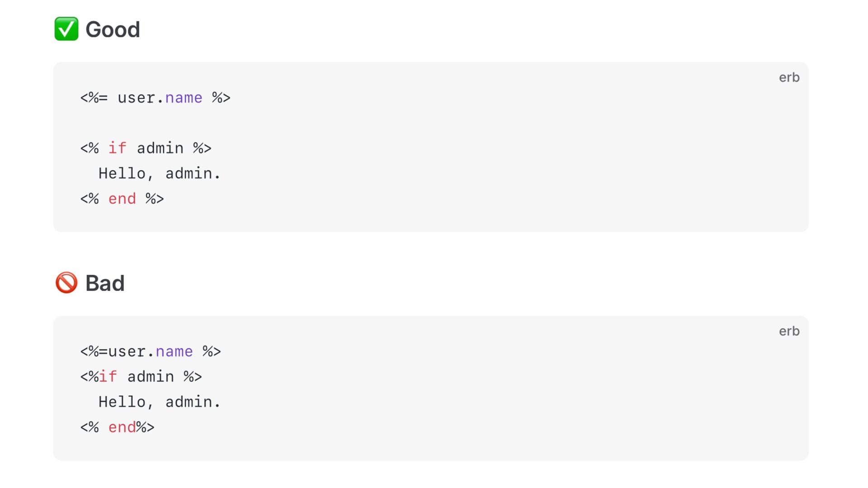The width and height of the screenshot is (868, 488).
Task: Click 'admin %>' on Good block if line
Action: [x=174, y=148]
